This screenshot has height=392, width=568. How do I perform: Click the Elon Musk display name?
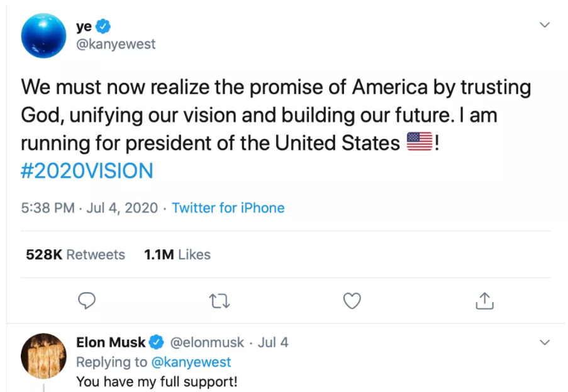point(111,343)
